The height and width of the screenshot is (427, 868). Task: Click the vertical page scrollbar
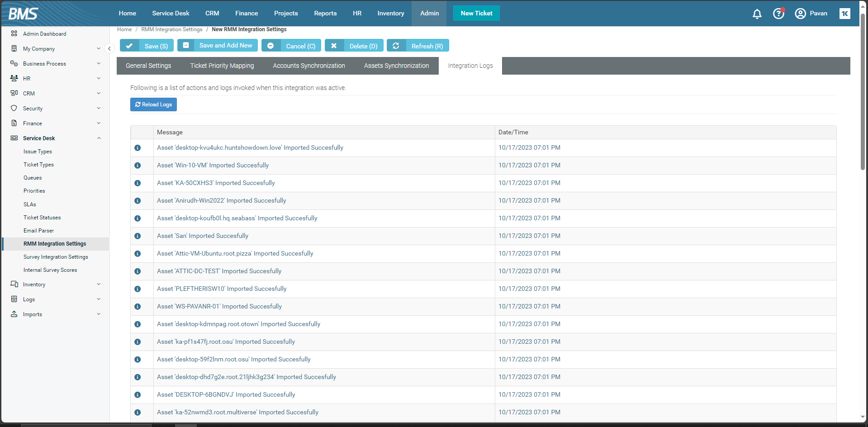[x=863, y=90]
